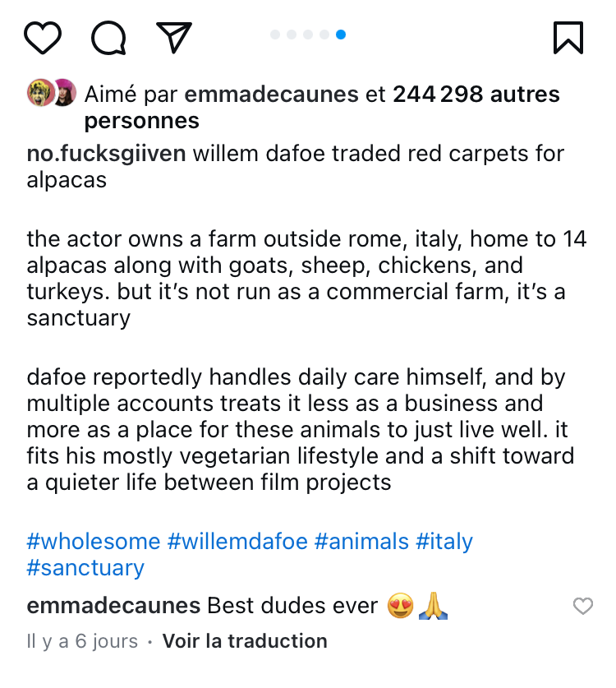Screen dimensions: 616x688
Task: Open the no.fucksgiiven profile
Action: [106, 154]
